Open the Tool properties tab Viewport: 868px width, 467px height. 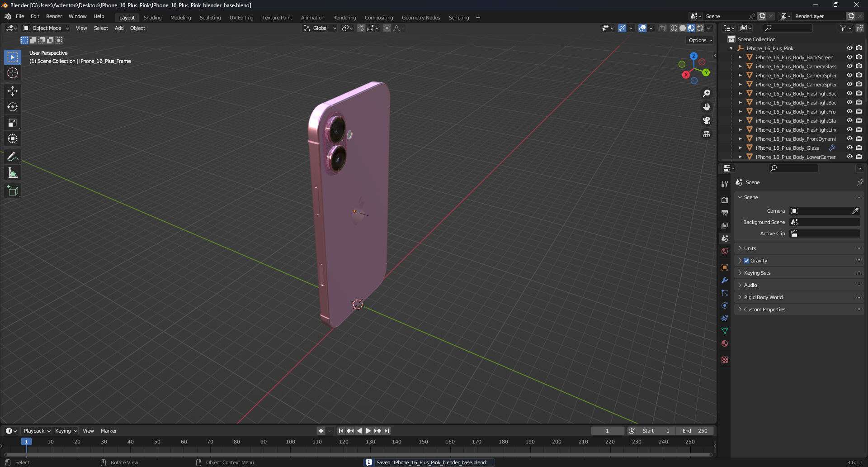(x=725, y=184)
